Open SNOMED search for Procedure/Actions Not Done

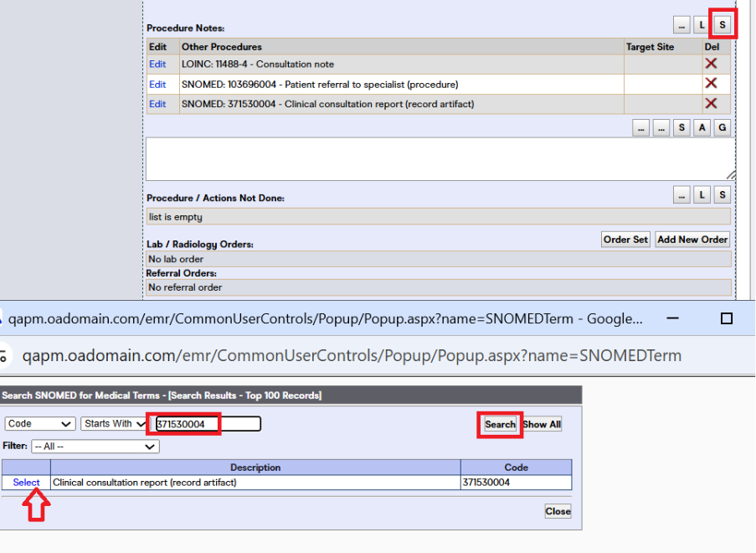[x=722, y=194]
